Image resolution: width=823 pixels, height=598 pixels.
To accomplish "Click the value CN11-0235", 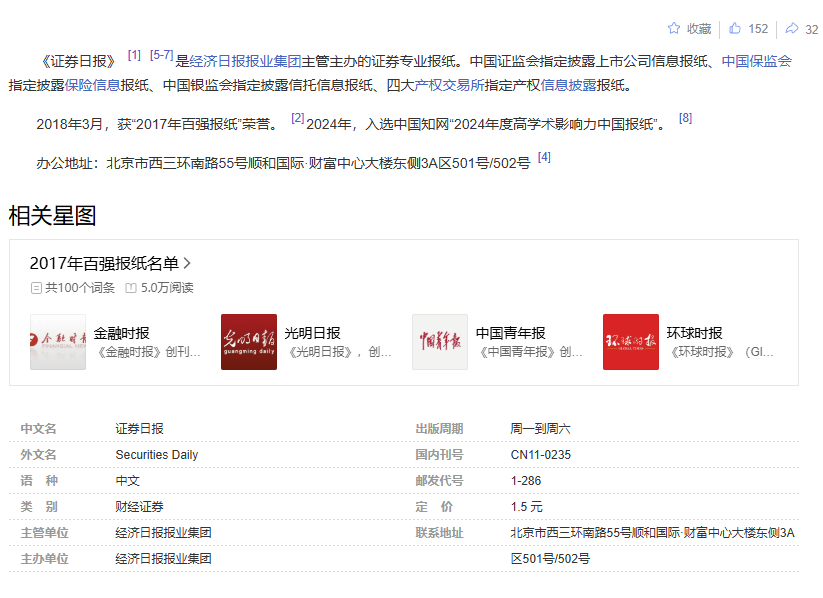I will [541, 455].
